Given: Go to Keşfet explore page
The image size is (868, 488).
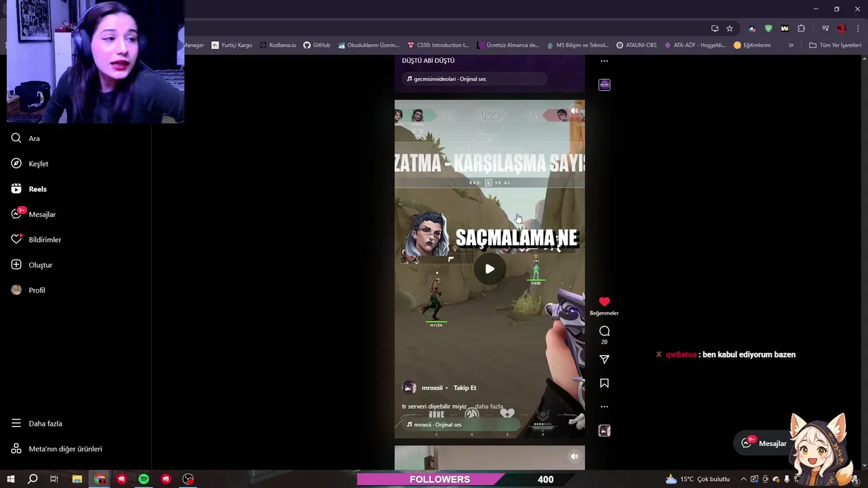Looking at the screenshot, I should (x=30, y=163).
